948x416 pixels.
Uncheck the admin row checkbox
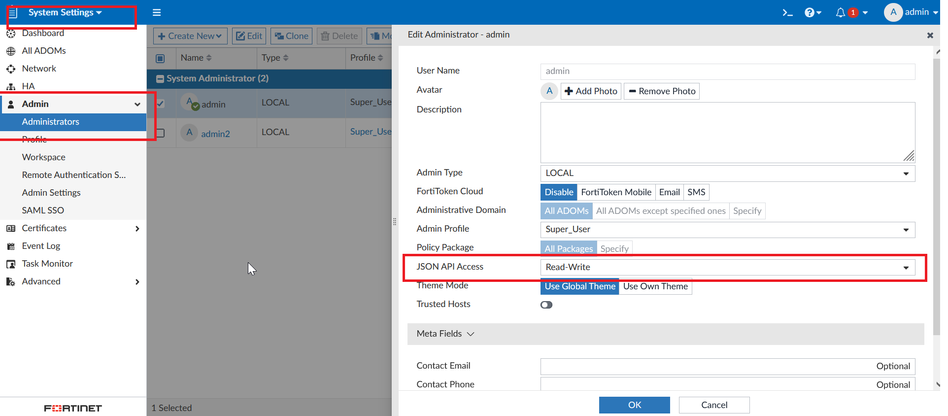160,104
